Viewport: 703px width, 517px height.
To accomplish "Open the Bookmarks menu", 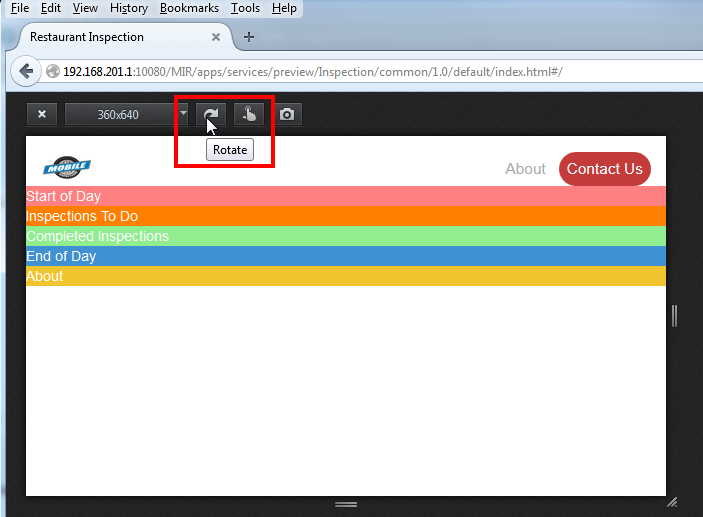I will point(189,8).
